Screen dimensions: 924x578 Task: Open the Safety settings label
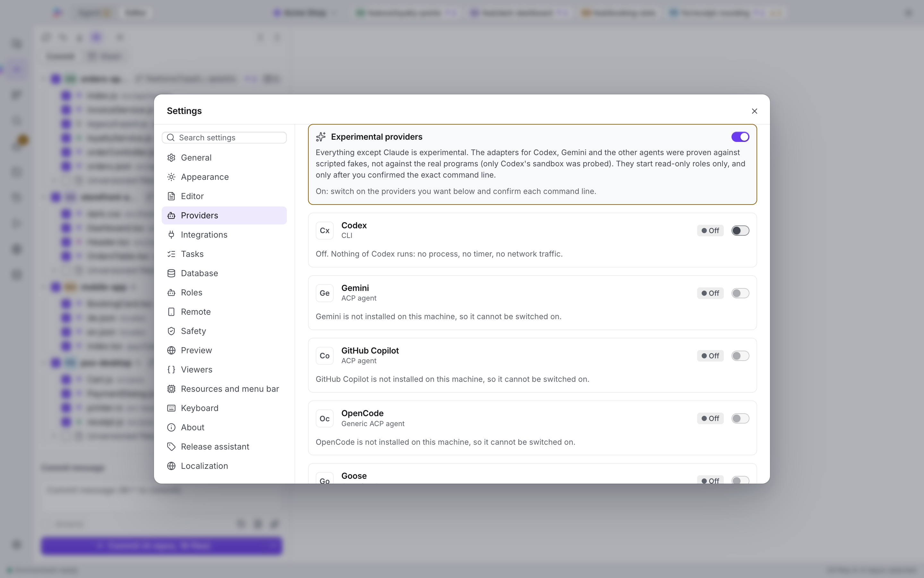pyautogui.click(x=193, y=331)
